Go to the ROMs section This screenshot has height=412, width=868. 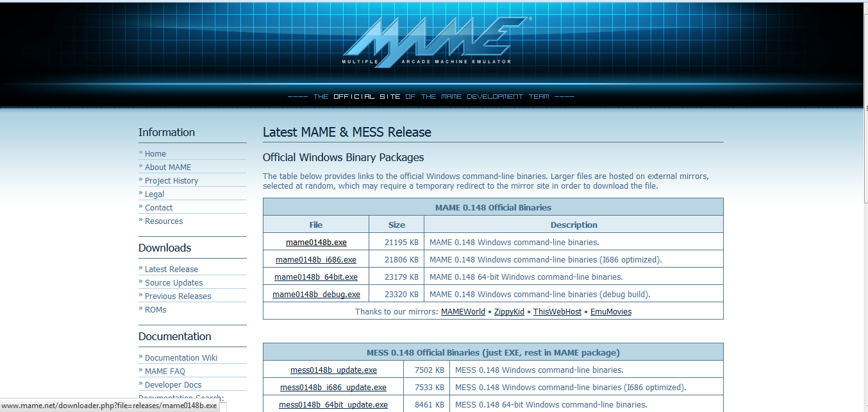(154, 309)
